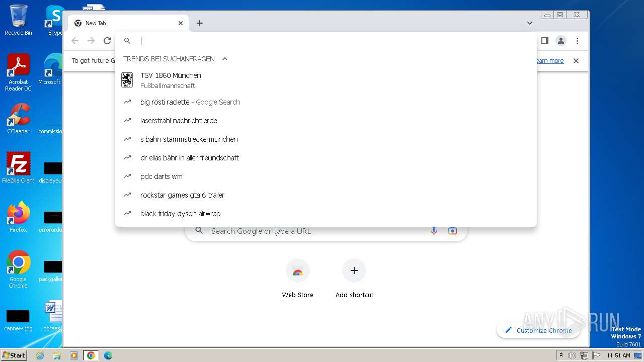Image resolution: width=644 pixels, height=362 pixels.
Task: Open the network tray icon
Action: [x=584, y=355]
